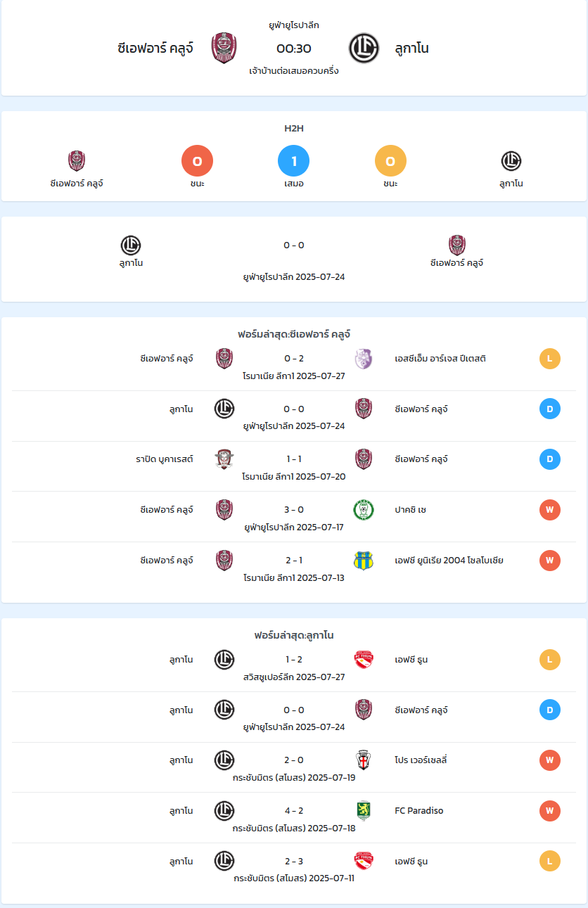Viewport: 588px width, 908px height.
Task: Click the Rapid Bucuresti team crest
Action: (224, 459)
